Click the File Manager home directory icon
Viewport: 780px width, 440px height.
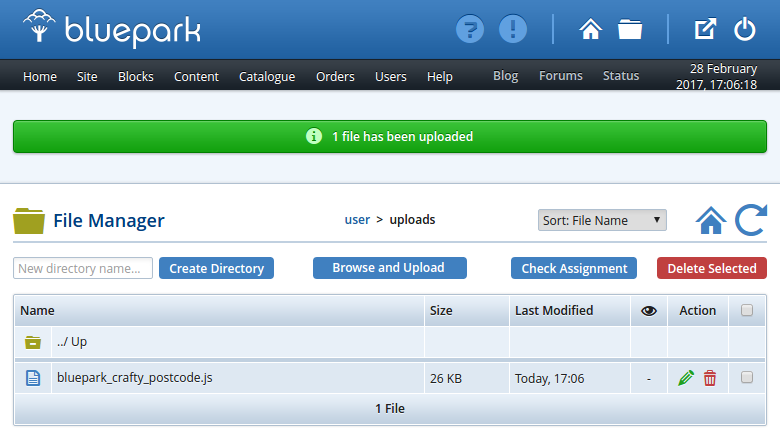(711, 220)
